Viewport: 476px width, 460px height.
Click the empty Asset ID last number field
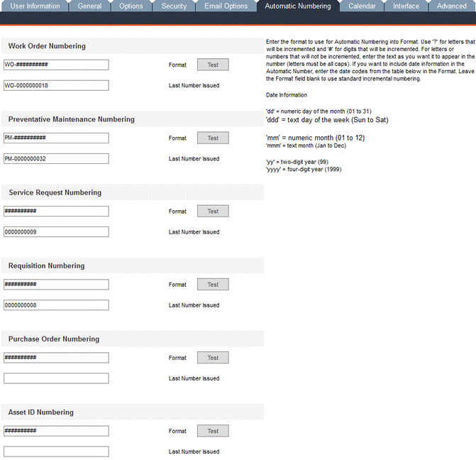point(56,451)
